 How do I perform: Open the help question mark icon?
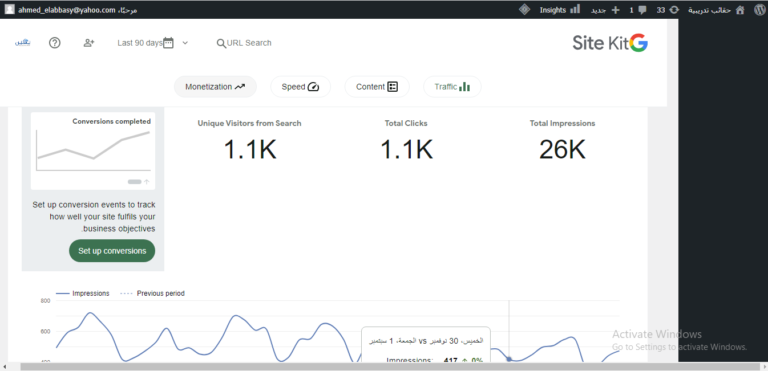tap(55, 43)
